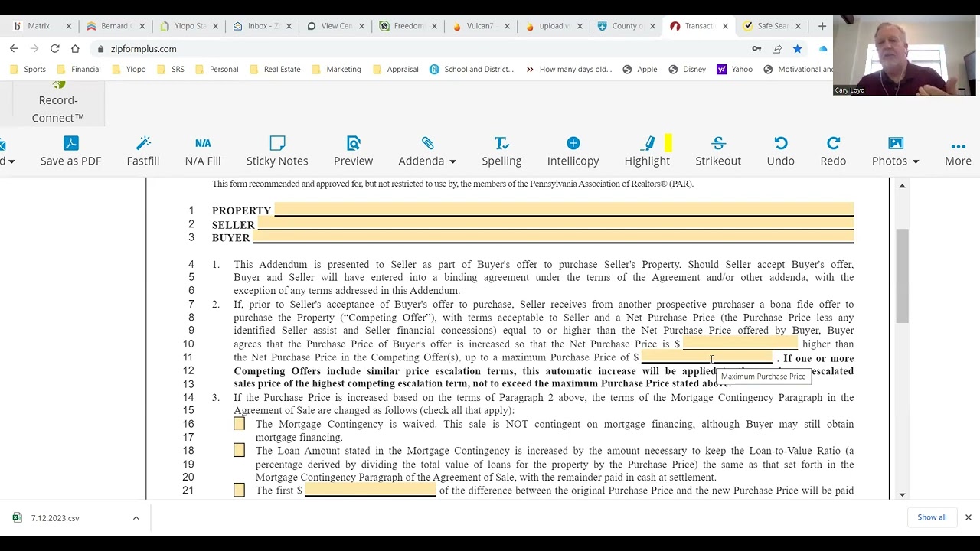Click the PROPERTY input field
The height and width of the screenshot is (551, 980).
click(x=563, y=210)
